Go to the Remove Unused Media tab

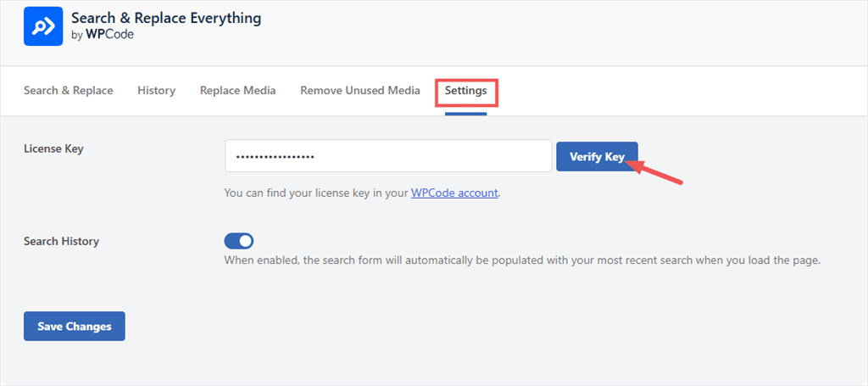359,90
